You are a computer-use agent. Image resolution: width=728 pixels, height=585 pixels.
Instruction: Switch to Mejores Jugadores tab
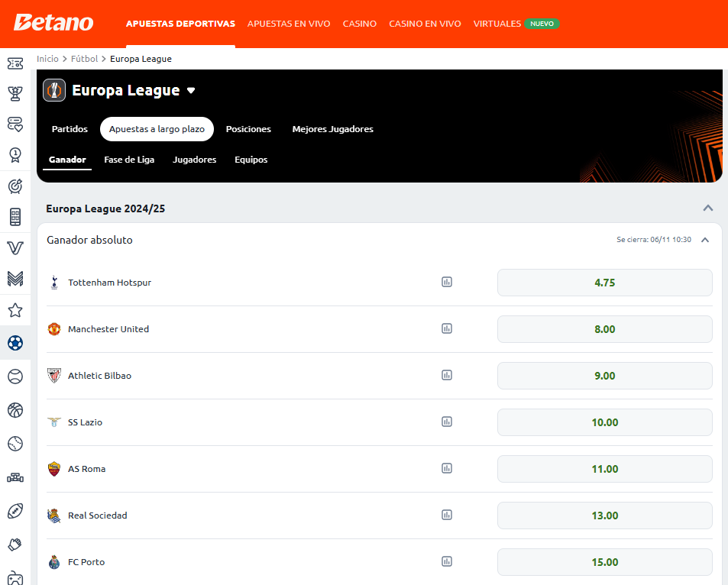(x=333, y=129)
